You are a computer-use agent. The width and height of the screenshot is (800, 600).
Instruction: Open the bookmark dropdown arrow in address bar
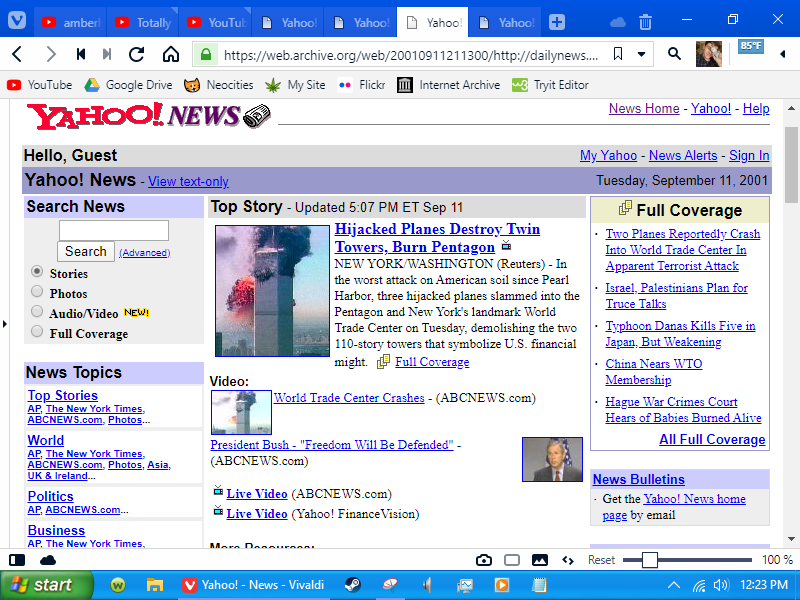click(642, 54)
